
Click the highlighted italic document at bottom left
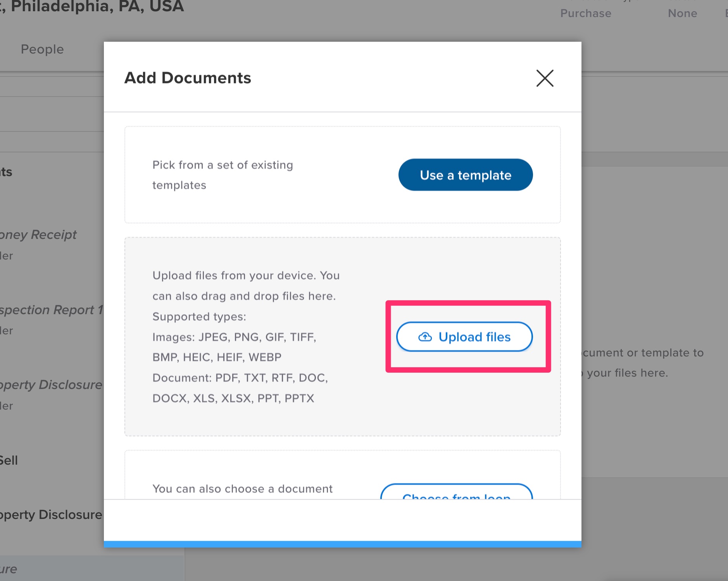(10, 568)
